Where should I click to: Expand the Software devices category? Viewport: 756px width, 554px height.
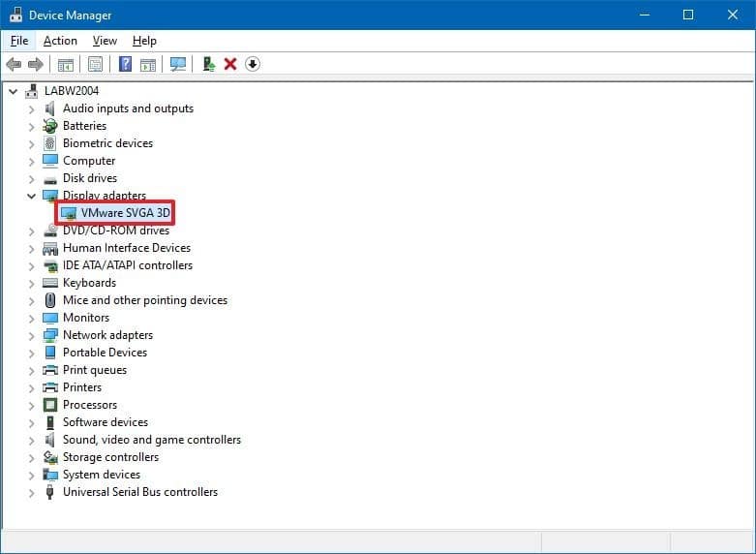(x=31, y=422)
